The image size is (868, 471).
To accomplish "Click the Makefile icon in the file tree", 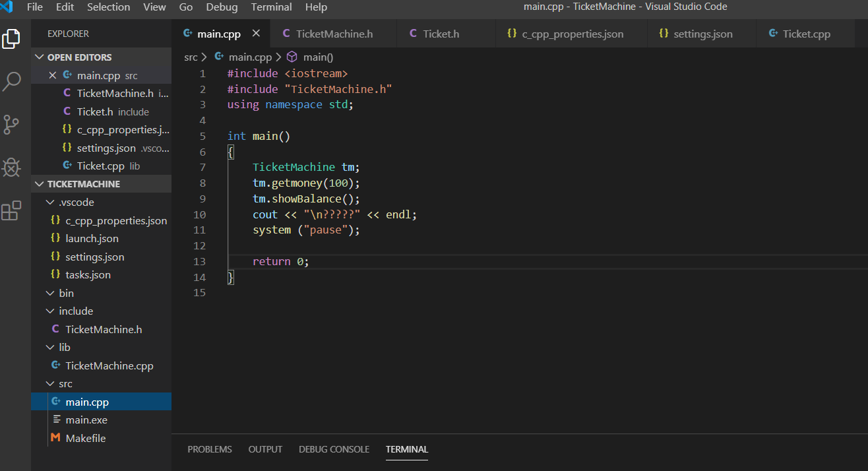I will click(x=55, y=438).
